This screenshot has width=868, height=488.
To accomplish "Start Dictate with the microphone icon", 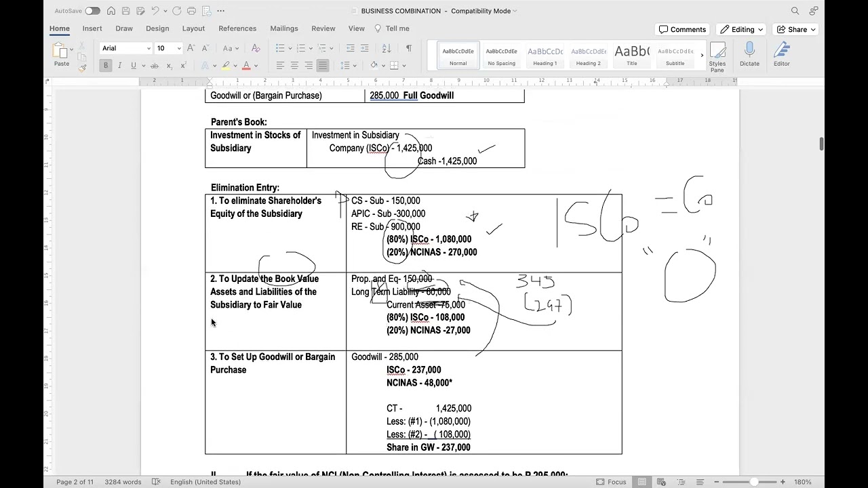I will click(x=749, y=55).
